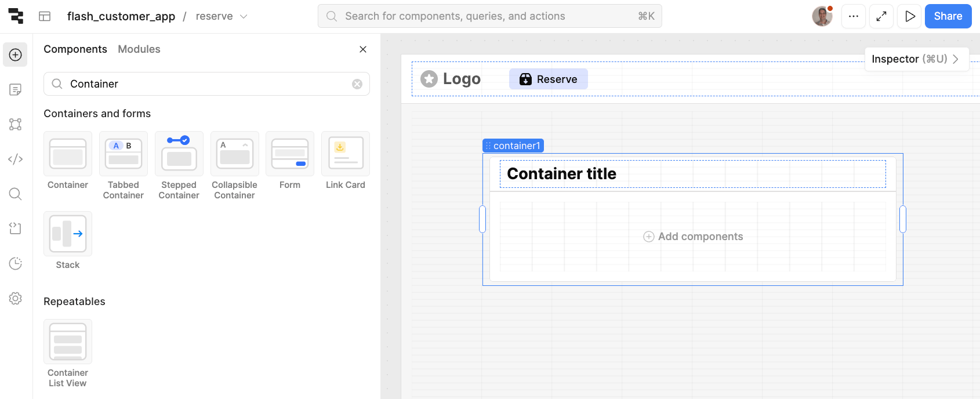980x399 pixels.
Task: Click the right resize handle of container1
Action: [902, 219]
